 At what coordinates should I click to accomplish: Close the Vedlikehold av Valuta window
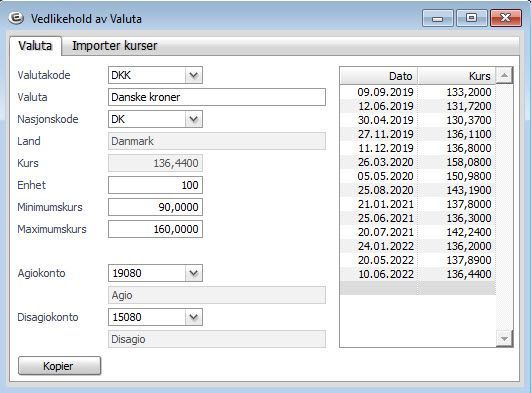coord(506,18)
